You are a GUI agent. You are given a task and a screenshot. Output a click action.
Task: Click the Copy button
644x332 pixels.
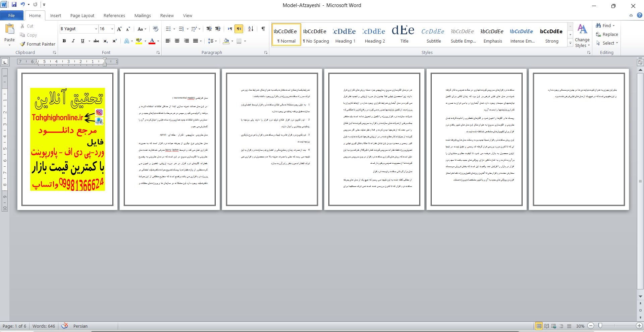coord(28,35)
